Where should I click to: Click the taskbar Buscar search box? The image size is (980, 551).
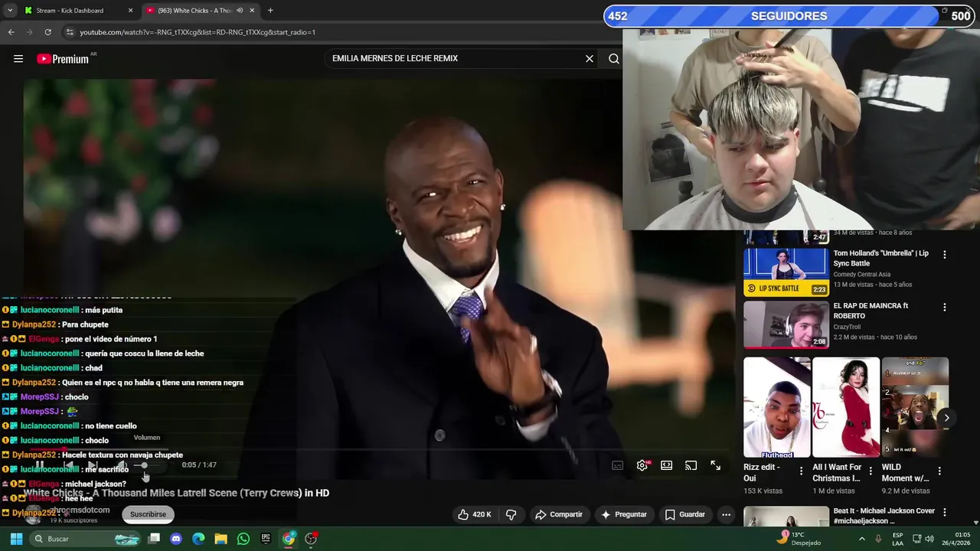click(87, 539)
